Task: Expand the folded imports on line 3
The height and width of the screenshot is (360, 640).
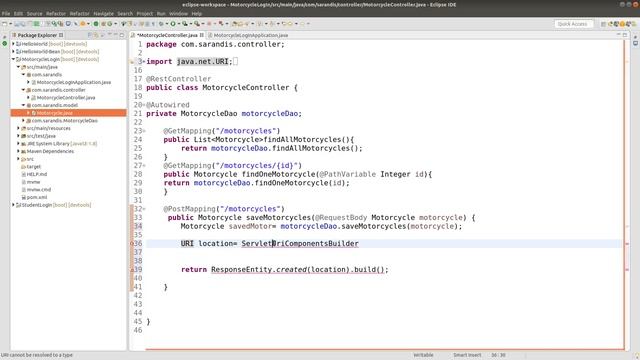Action: 144,62
